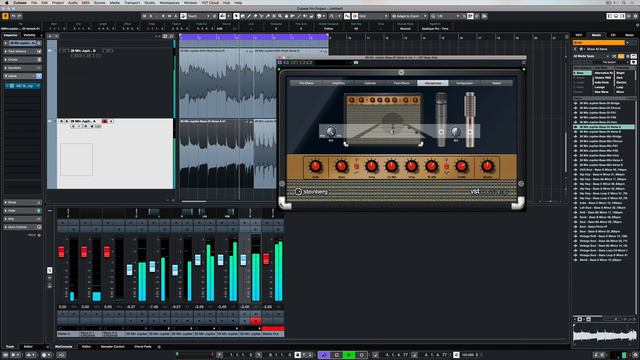Select the Indie Rock style filter
640x360 pixels.
(602, 82)
